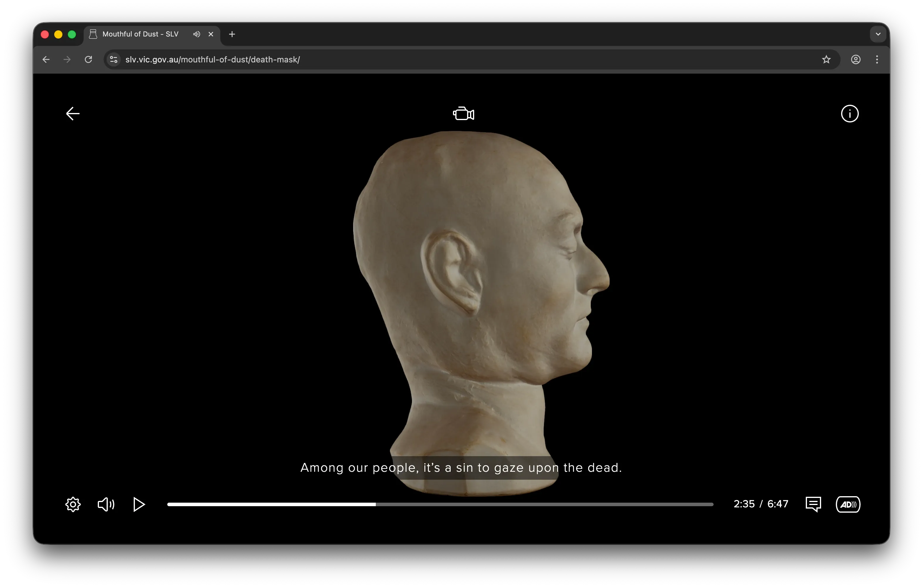Close the Mouthful of Dust tab
The height and width of the screenshot is (588, 923).
[x=211, y=34]
